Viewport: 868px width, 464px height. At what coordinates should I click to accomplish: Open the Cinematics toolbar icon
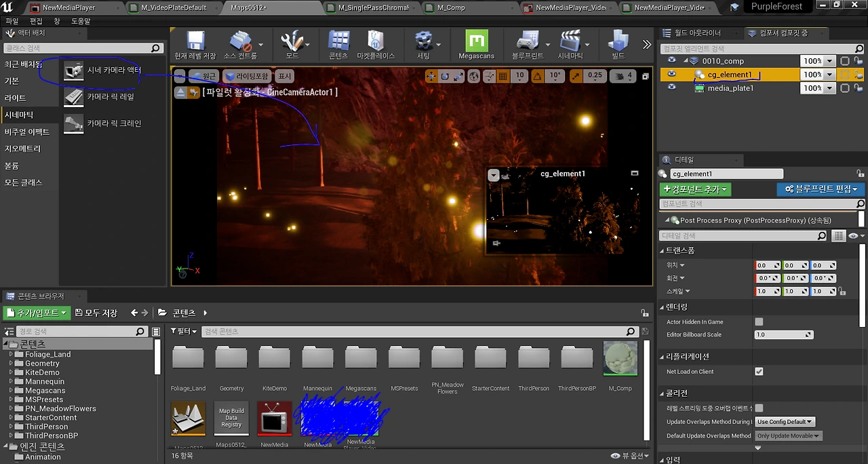click(x=570, y=42)
